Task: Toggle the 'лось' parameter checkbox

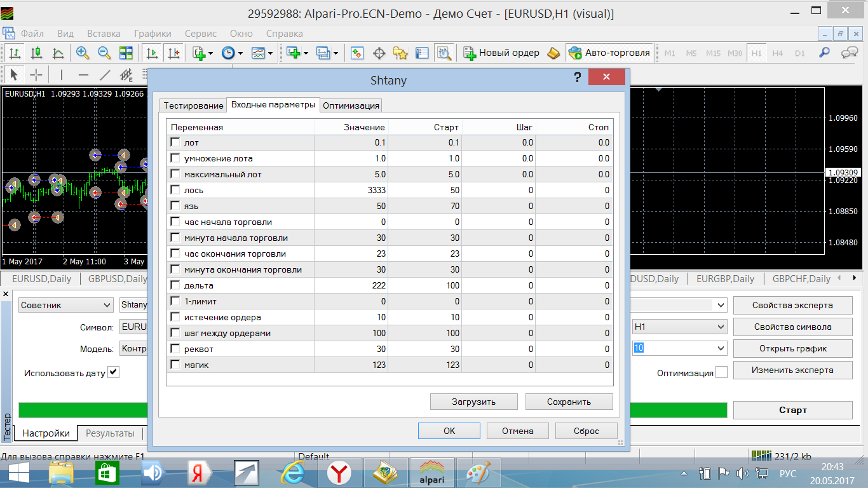Action: 175,190
